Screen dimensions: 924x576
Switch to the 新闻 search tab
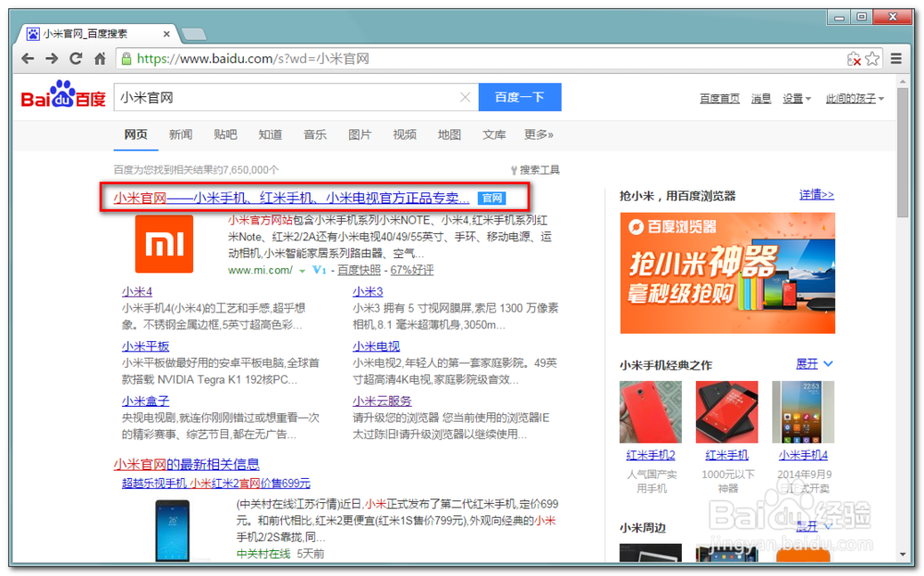(x=180, y=134)
